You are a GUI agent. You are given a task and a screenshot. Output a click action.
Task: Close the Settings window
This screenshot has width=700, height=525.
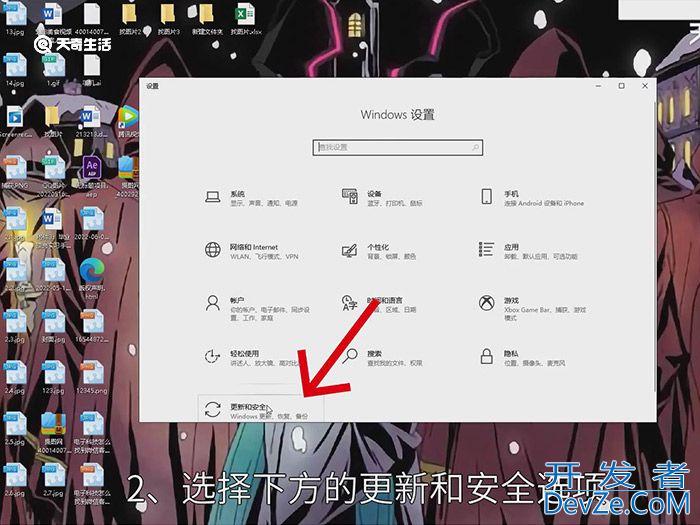(x=645, y=86)
